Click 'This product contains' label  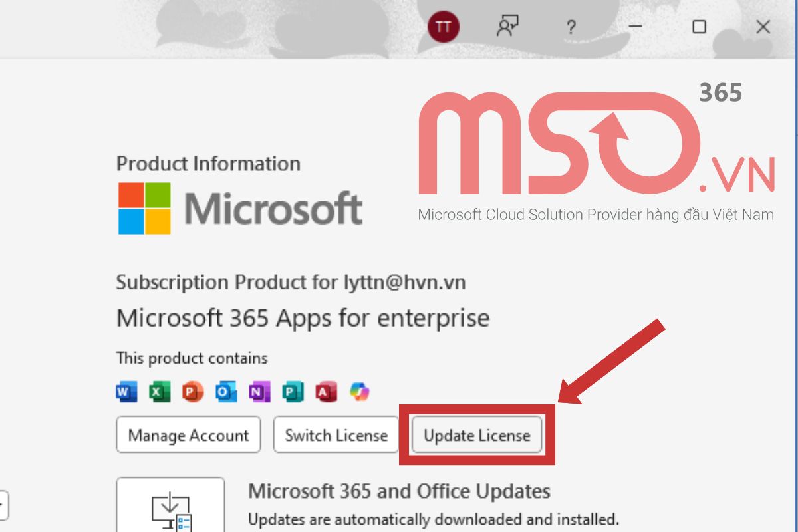point(192,358)
